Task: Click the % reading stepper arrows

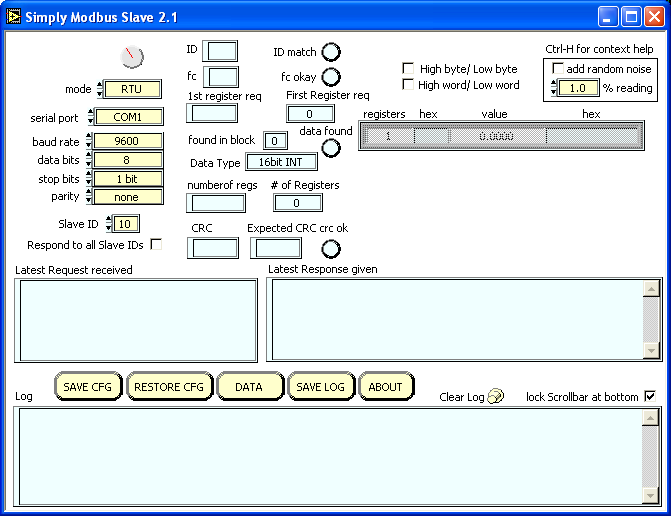Action: point(554,88)
